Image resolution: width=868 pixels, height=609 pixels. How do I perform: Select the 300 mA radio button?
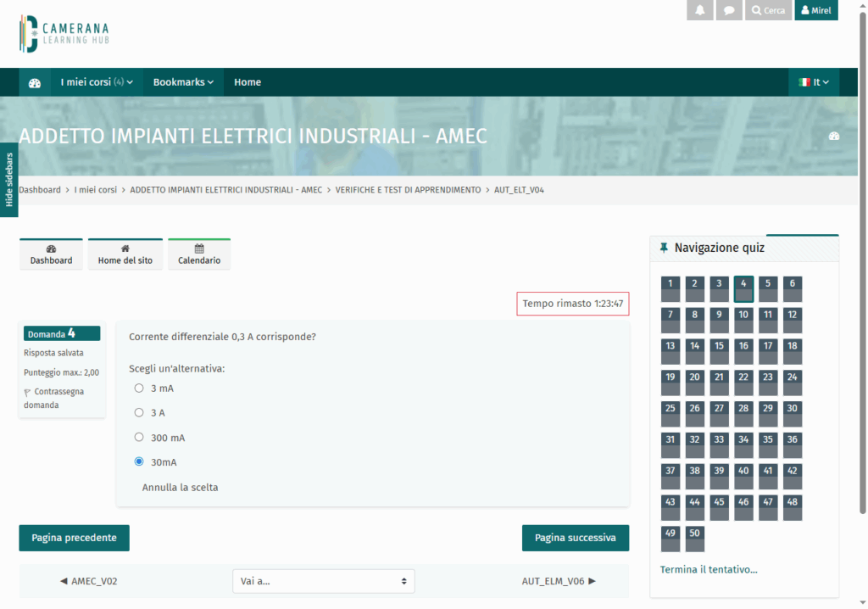point(139,438)
